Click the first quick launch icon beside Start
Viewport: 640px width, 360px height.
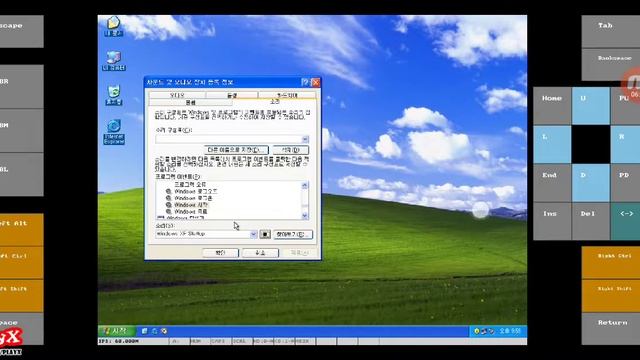(144, 331)
